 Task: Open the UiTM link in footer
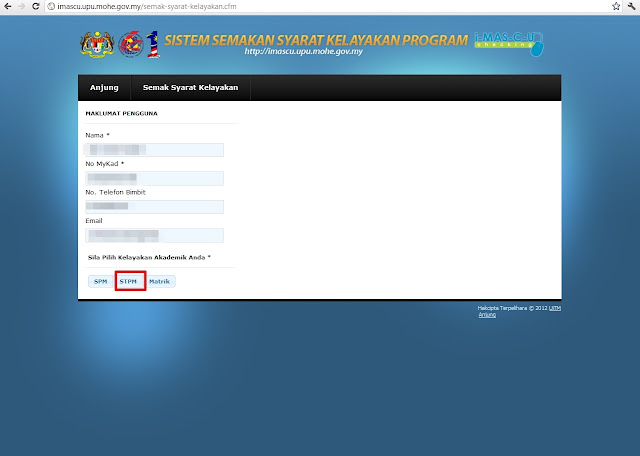pos(555,308)
